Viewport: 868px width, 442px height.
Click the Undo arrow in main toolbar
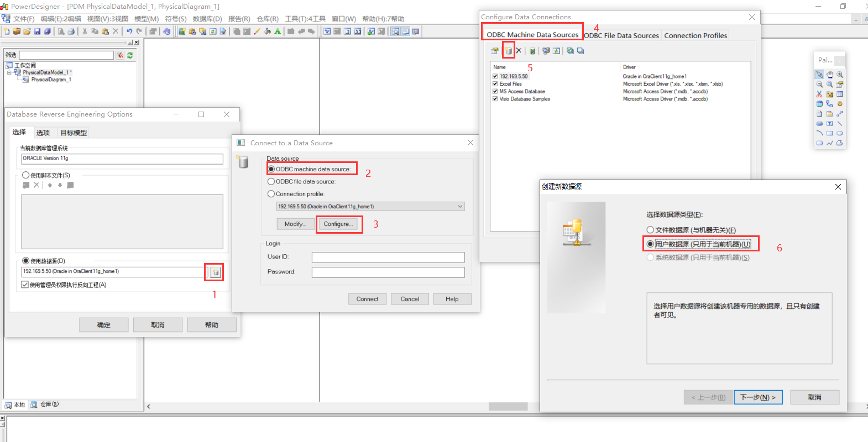[x=129, y=31]
